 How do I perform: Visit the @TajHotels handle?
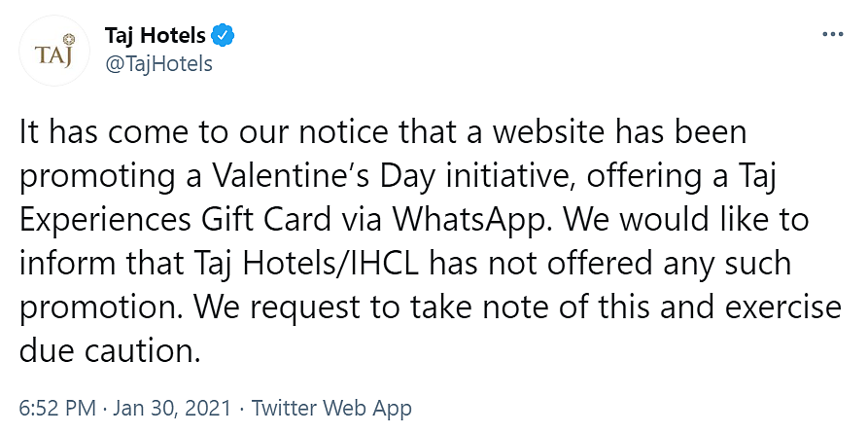coord(158,64)
